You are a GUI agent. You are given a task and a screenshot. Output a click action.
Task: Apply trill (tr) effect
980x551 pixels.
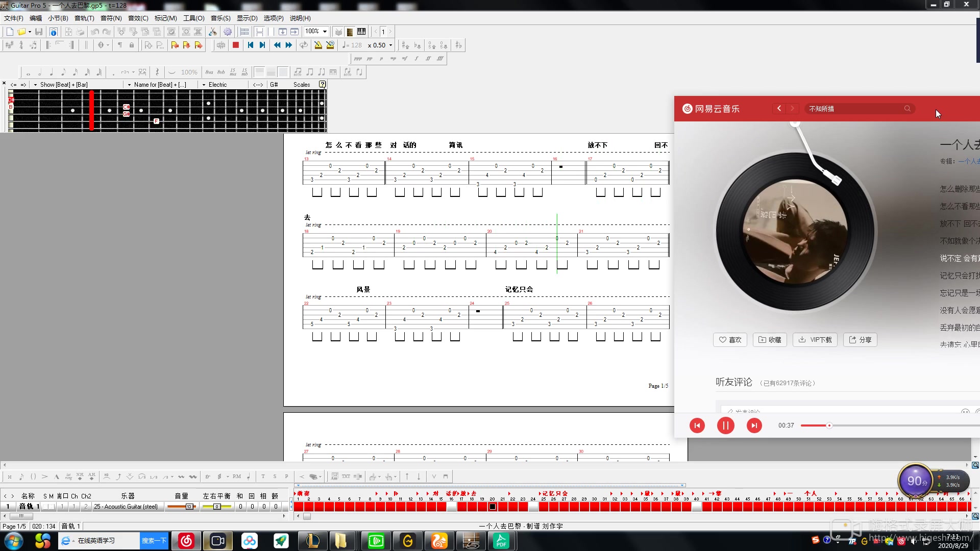point(208,477)
